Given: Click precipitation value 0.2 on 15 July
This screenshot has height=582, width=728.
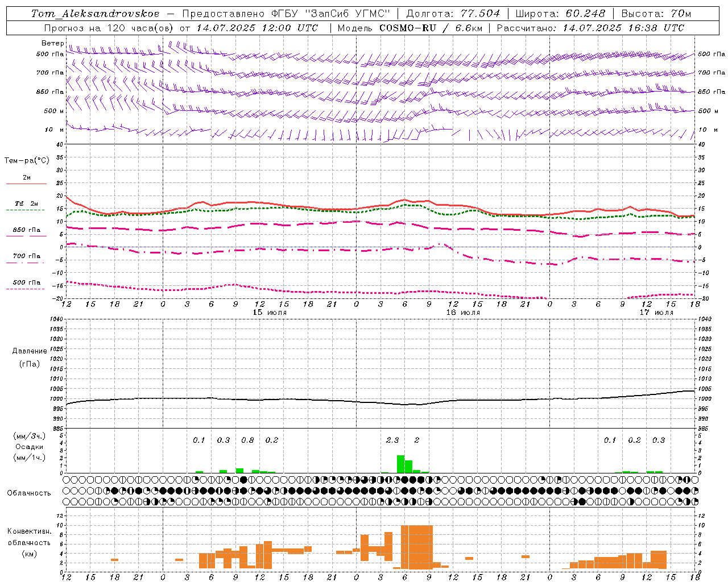Looking at the screenshot, I should point(272,440).
